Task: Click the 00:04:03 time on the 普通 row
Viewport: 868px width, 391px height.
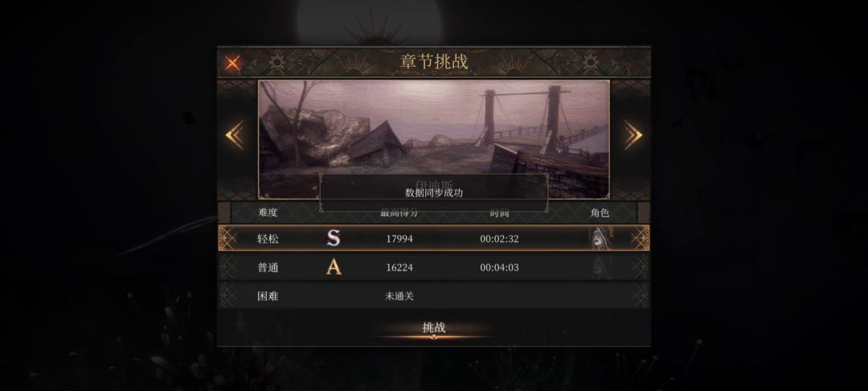Action: coord(499,267)
